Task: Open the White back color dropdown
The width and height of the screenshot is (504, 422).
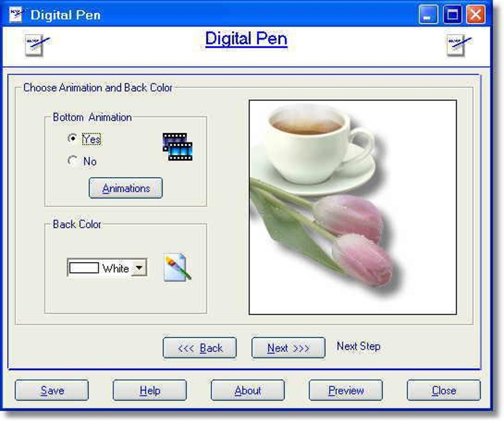Action: coord(140,268)
